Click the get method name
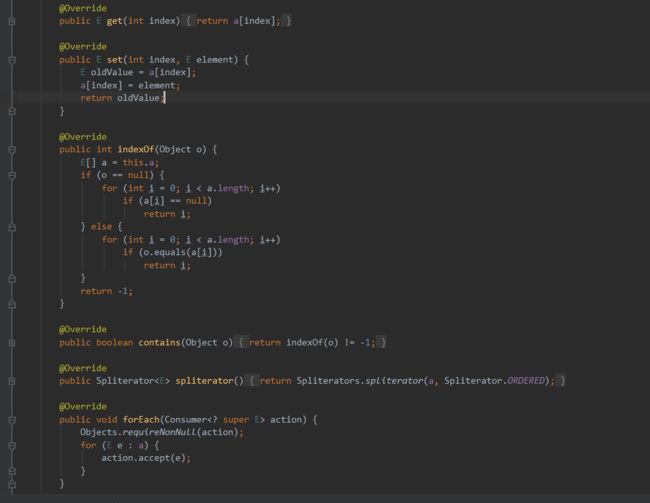Viewport: 650px width, 503px height. click(114, 21)
